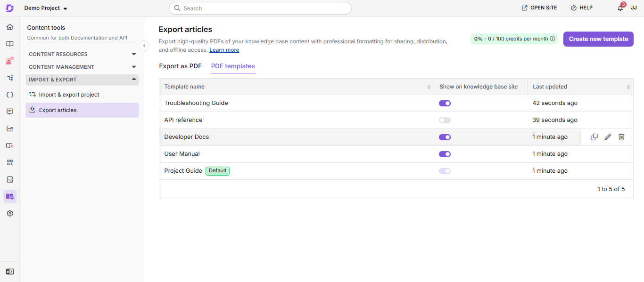This screenshot has height=282, width=644.
Task: Select Export articles in sidebar
Action: (x=82, y=110)
